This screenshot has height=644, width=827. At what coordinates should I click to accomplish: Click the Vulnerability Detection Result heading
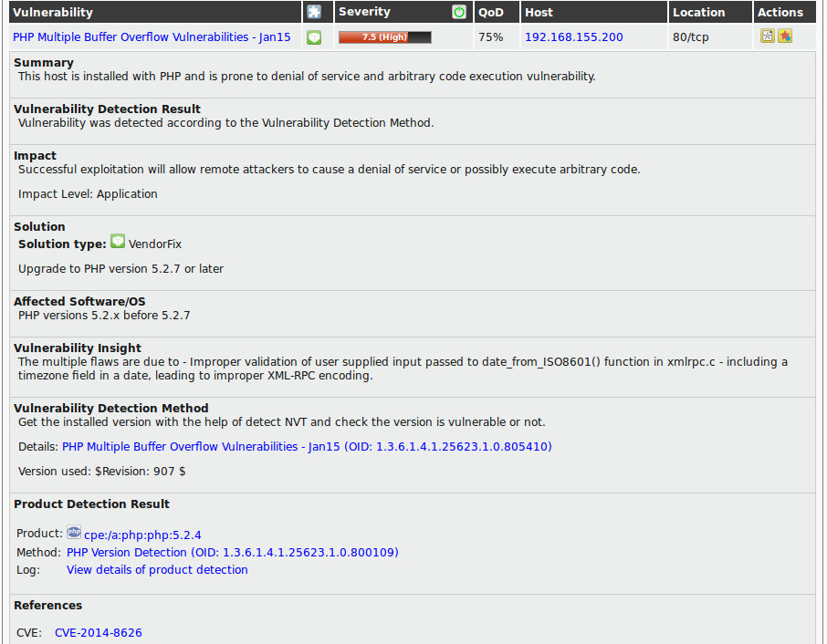[107, 109]
